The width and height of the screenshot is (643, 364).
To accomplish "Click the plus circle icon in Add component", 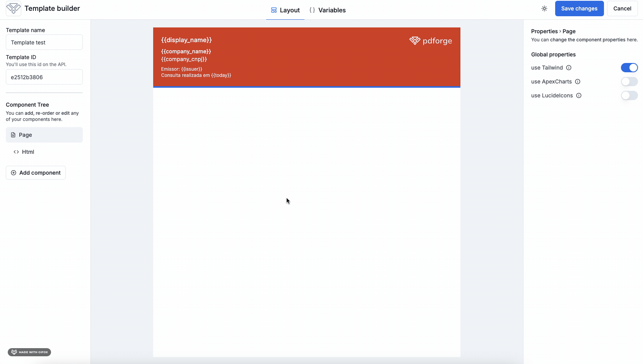I will point(14,173).
